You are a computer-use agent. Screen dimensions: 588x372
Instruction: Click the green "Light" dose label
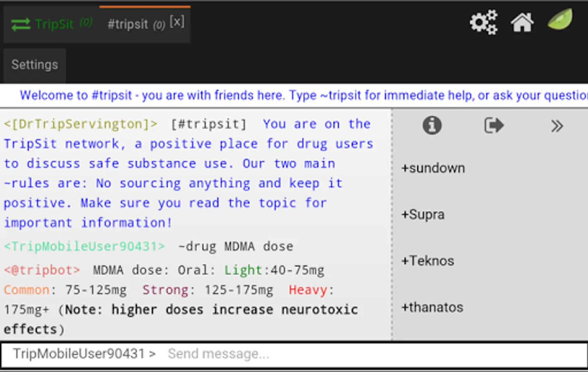243,270
